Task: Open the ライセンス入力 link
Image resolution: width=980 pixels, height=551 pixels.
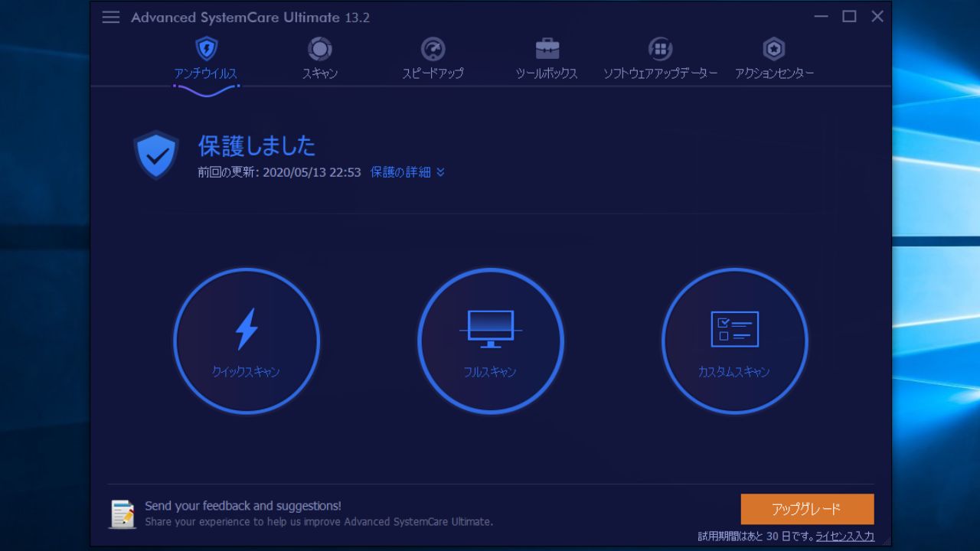Action: click(845, 536)
